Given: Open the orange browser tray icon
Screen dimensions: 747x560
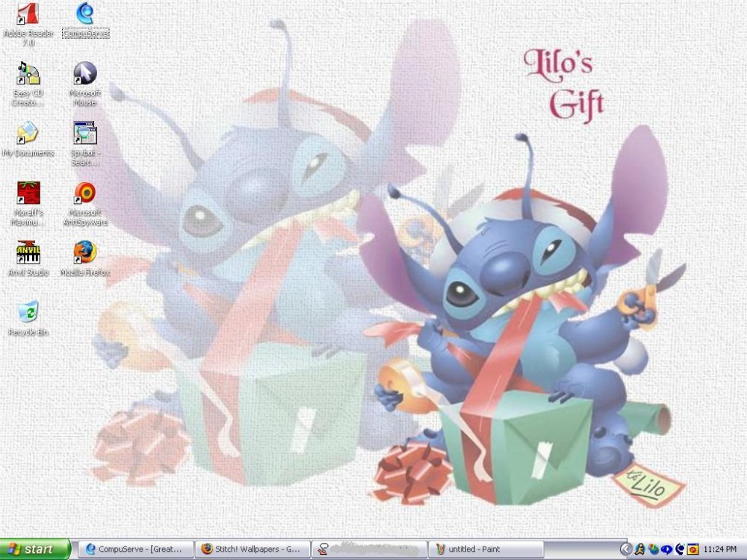Looking at the screenshot, I should 692,549.
